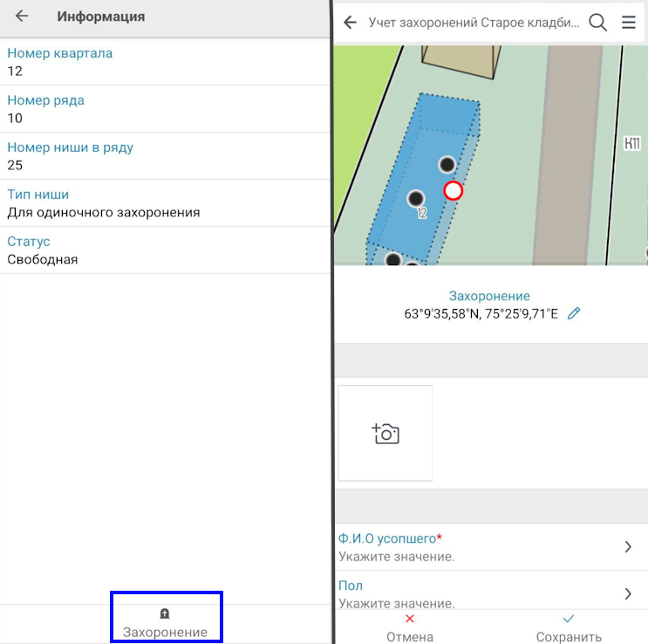Screen dimensions: 648x644
Task: Open the Пол value selector
Action: point(628,593)
